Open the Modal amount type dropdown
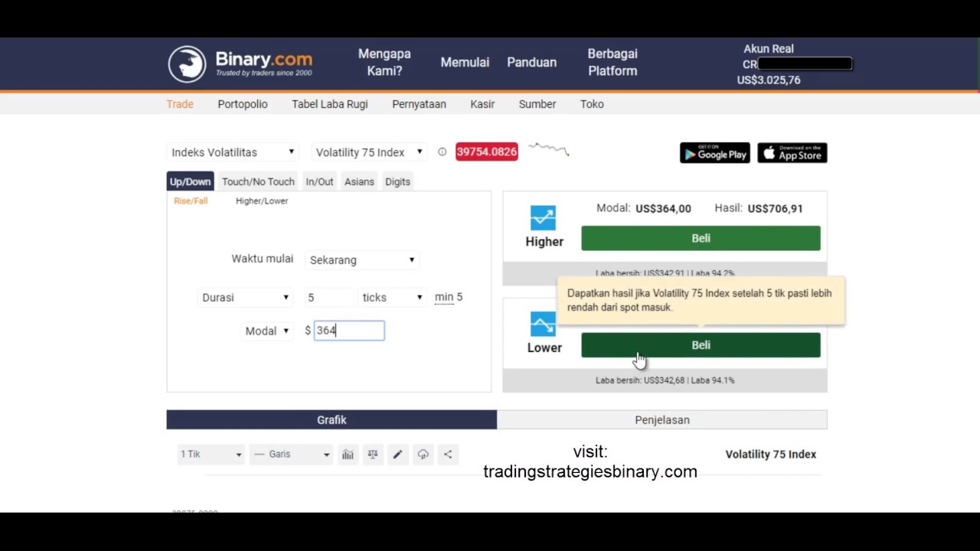 tap(266, 331)
